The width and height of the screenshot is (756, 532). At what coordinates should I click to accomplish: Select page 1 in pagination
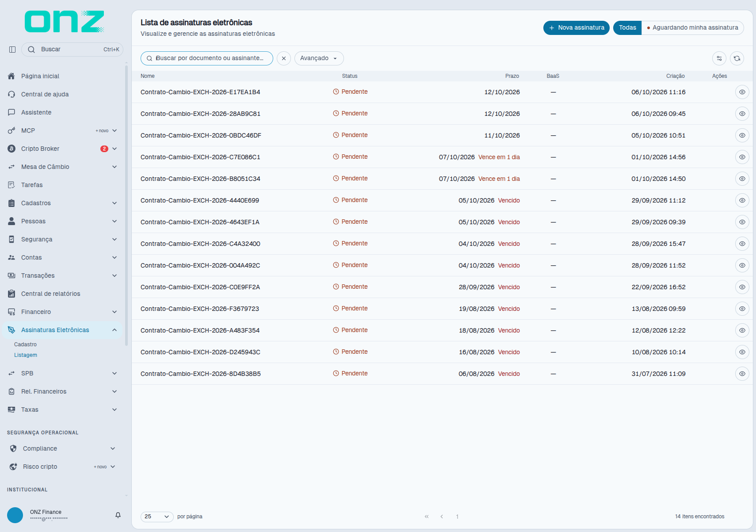click(x=457, y=517)
